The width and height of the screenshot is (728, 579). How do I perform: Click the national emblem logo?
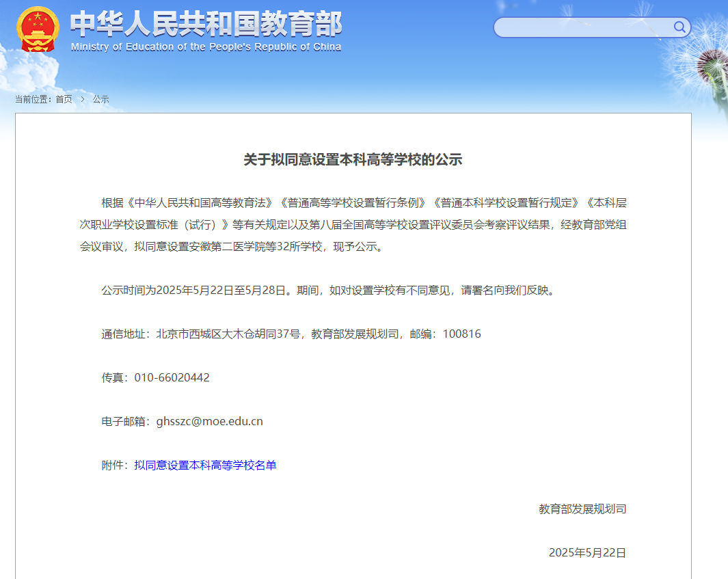38,29
